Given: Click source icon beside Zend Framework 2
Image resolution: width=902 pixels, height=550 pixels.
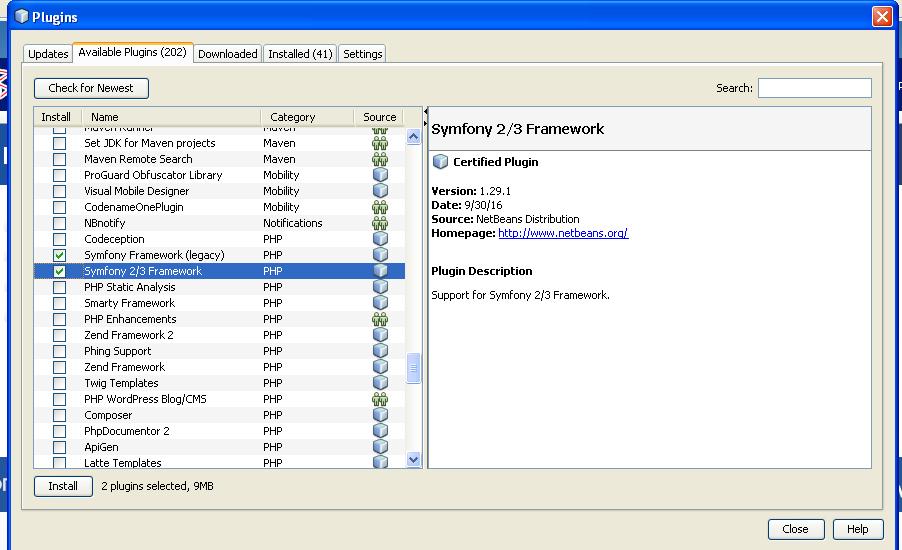Looking at the screenshot, I should point(380,335).
